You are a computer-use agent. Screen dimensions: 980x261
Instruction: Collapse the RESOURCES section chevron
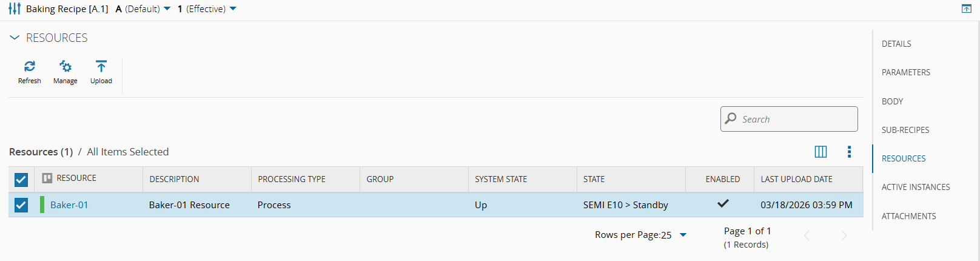point(15,38)
